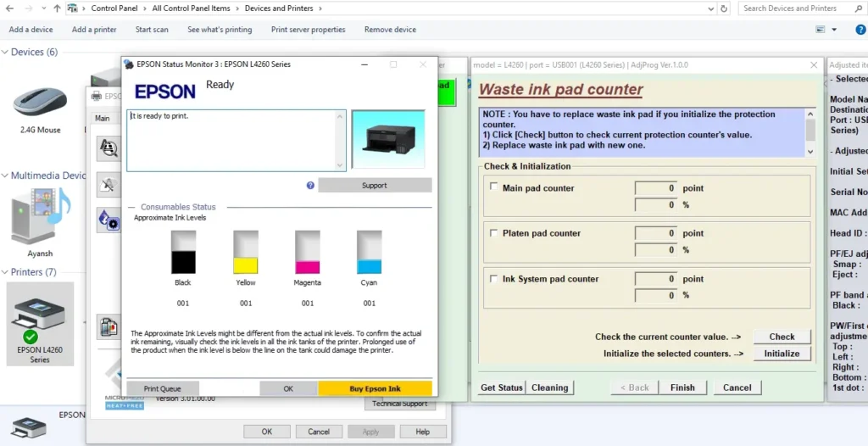Click the change view icon in the toolbar
The height and width of the screenshot is (446, 868).
point(821,30)
